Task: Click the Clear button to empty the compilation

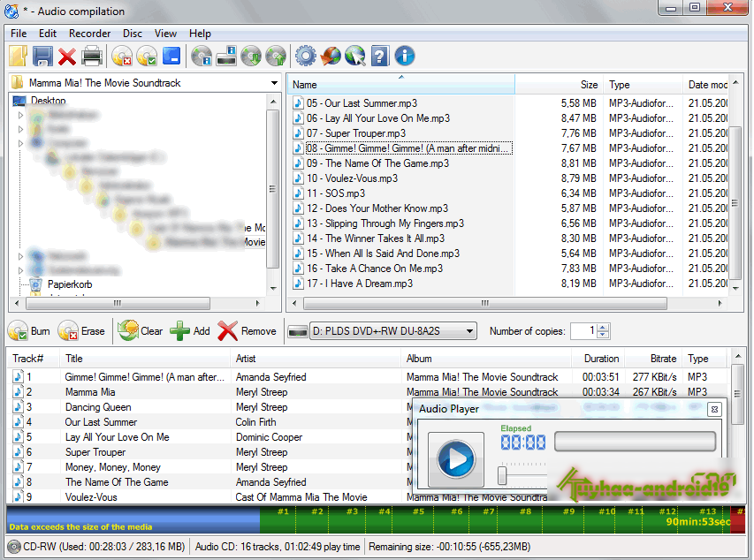Action: pos(141,331)
